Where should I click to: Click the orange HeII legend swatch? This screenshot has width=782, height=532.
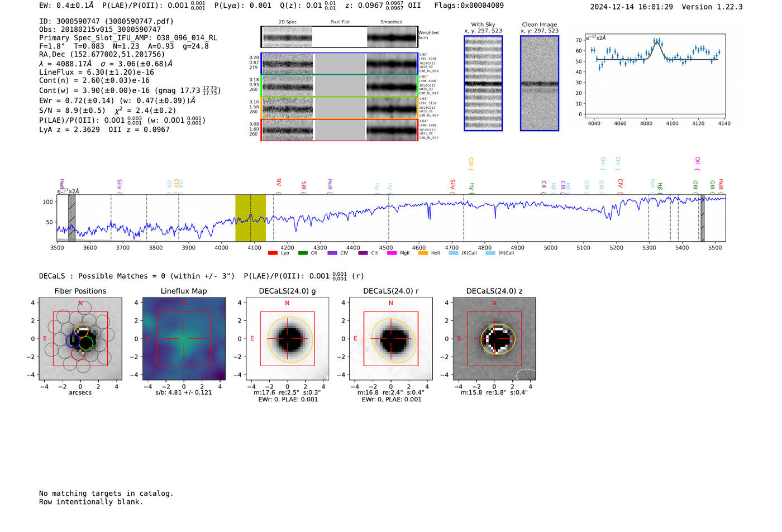[423, 253]
